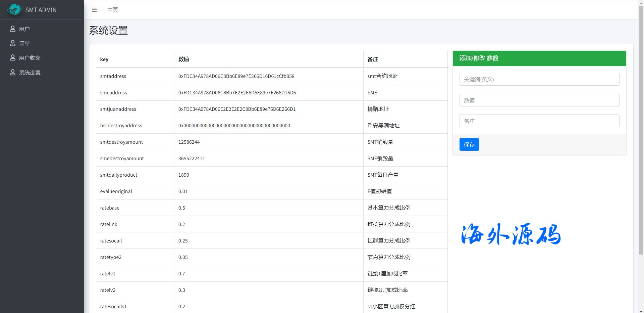Go to 用户收支 in the sidebar
The width and height of the screenshot is (644, 313).
tap(30, 58)
